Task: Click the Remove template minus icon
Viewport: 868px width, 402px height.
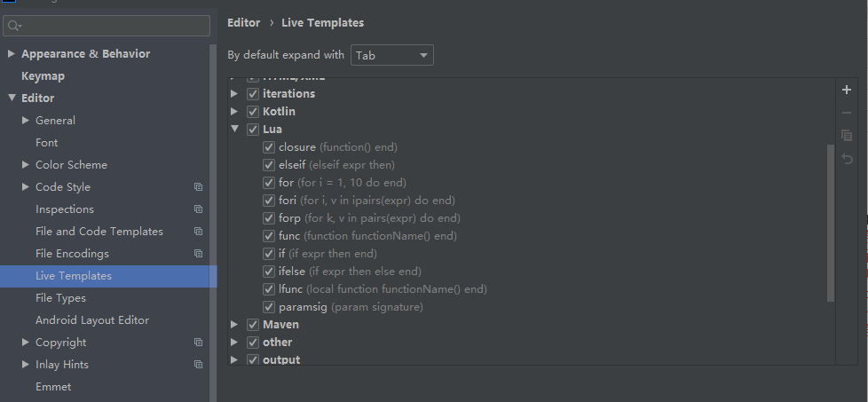Action: 847,113
